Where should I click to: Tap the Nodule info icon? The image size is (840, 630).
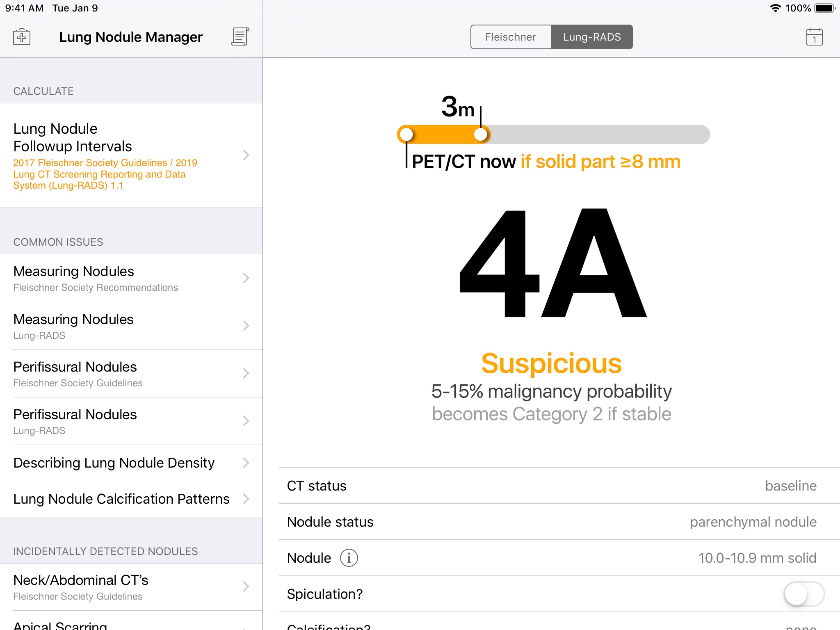(349, 558)
